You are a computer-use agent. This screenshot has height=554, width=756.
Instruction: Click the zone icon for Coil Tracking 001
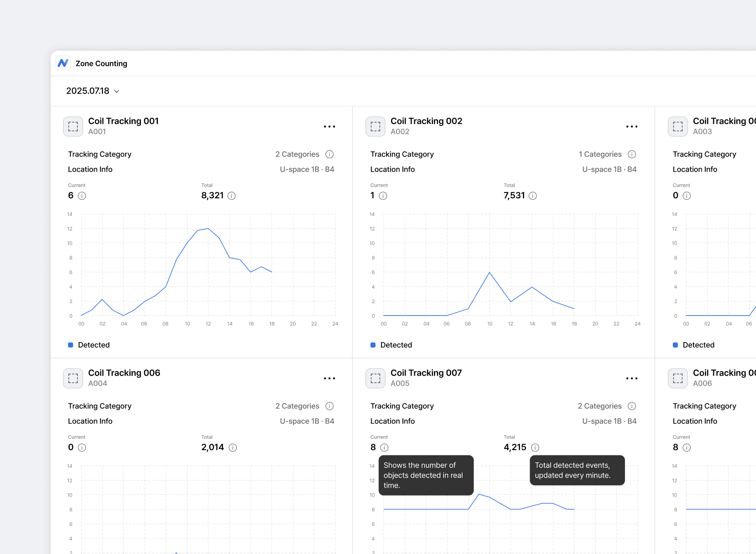click(x=73, y=126)
